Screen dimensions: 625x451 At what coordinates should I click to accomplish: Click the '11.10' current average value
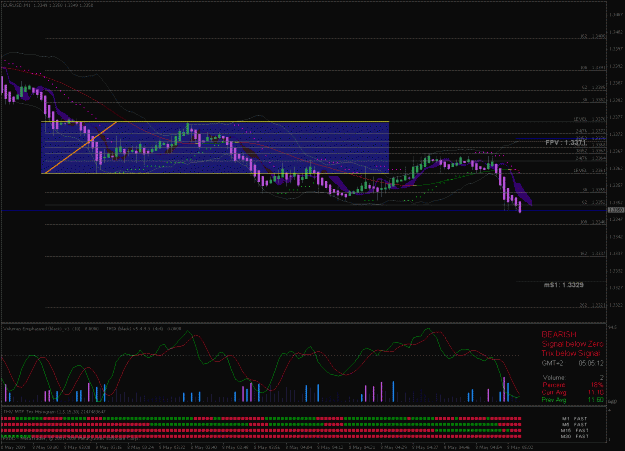(x=596, y=392)
